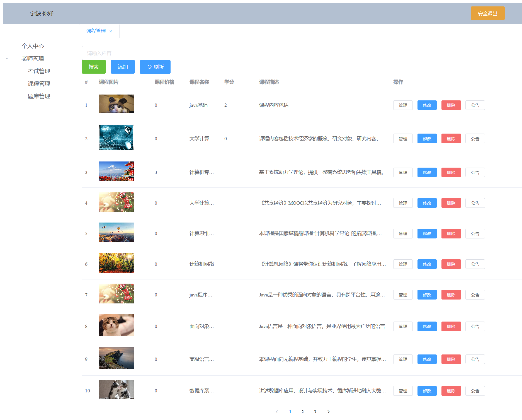Click the next page arrow

click(329, 412)
